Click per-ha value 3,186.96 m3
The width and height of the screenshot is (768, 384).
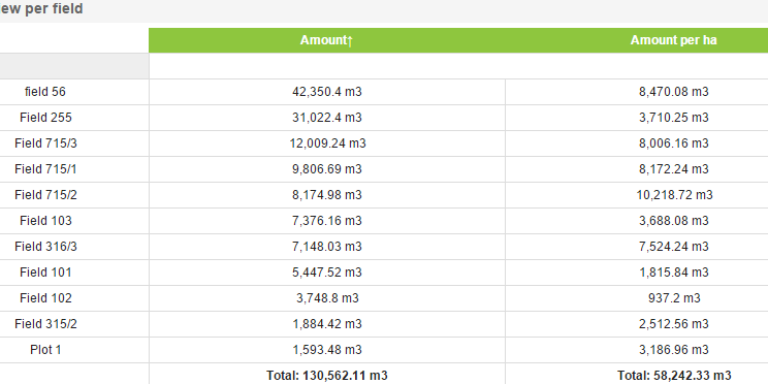tap(674, 350)
